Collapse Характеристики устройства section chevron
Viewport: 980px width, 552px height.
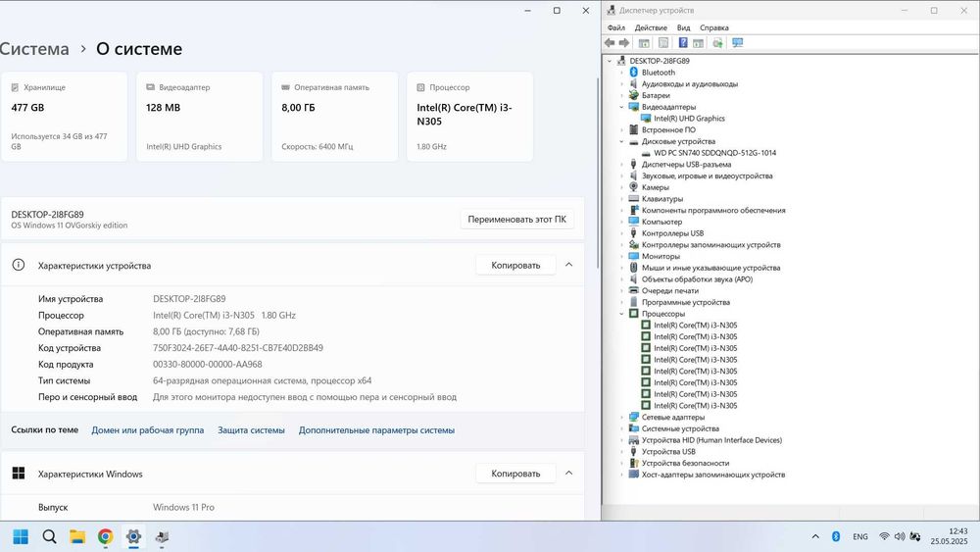click(568, 265)
